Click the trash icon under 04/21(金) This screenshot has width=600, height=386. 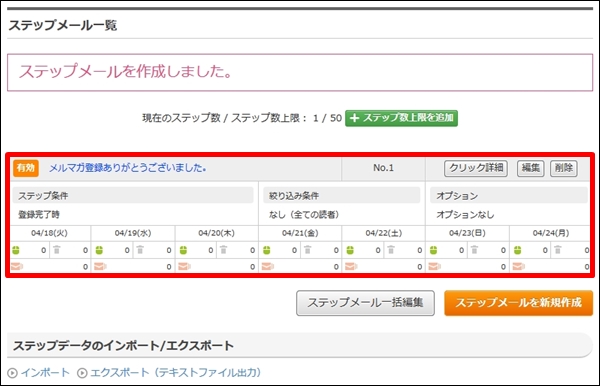click(307, 250)
